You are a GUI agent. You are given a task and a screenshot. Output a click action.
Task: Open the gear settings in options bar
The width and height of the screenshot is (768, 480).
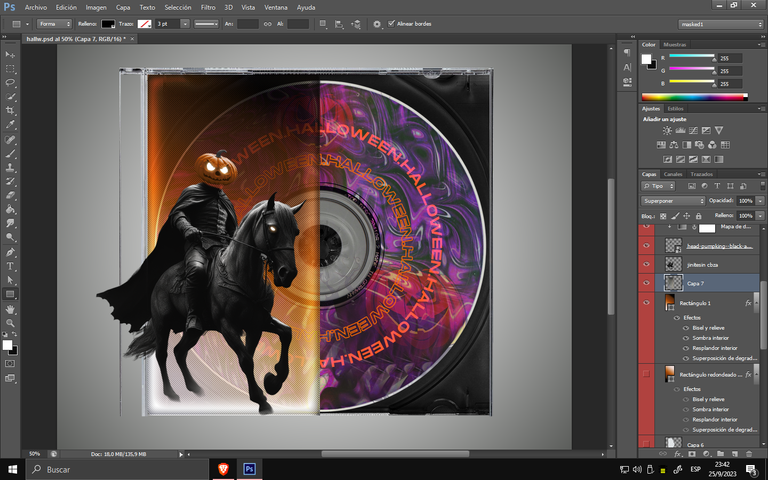(377, 24)
